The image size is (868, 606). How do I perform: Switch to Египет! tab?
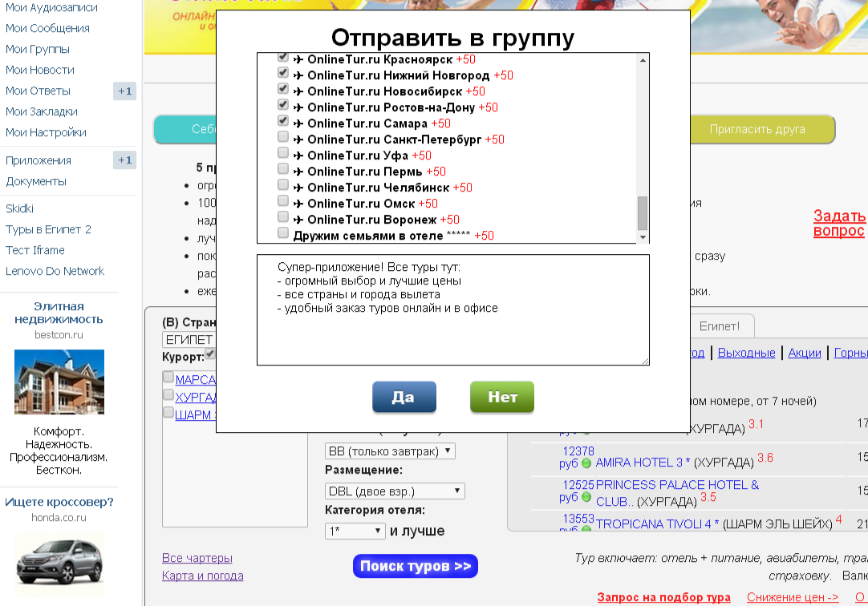coord(719,326)
